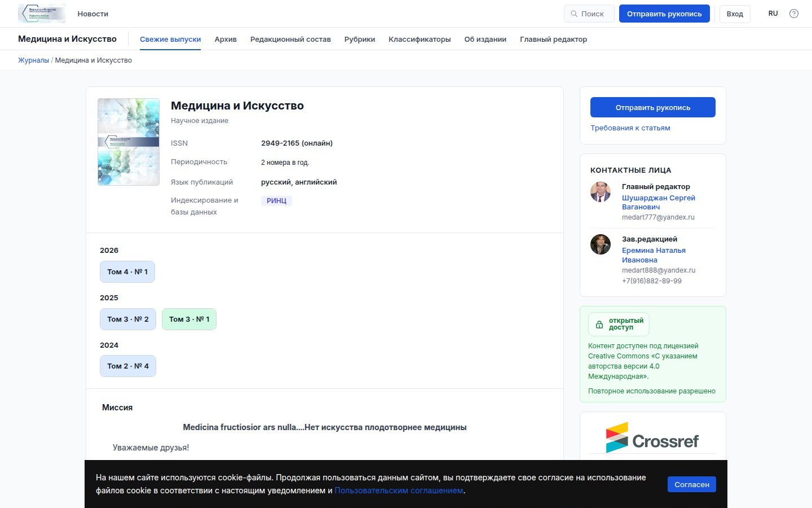
Task: Click the email medart777@yandex.ru
Action: 658,217
